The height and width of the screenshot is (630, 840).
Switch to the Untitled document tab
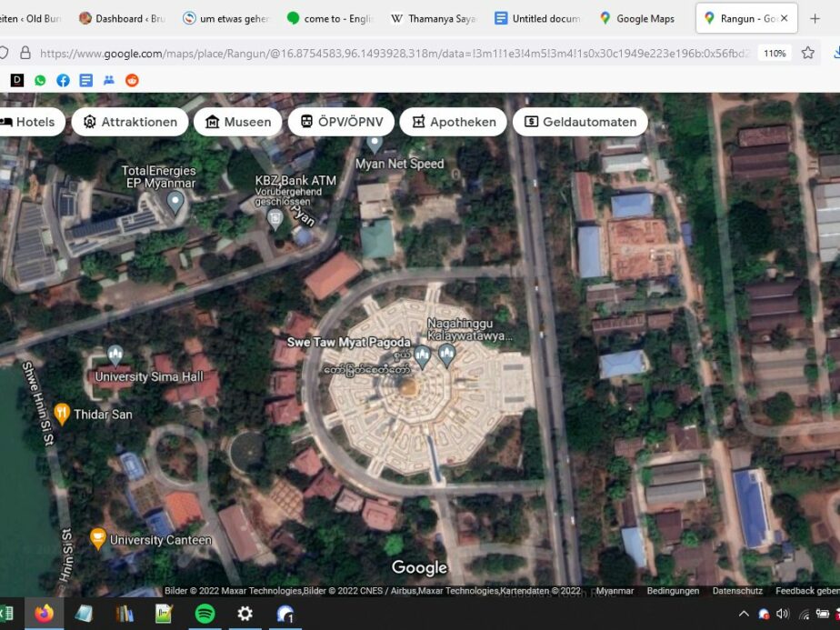click(x=537, y=18)
